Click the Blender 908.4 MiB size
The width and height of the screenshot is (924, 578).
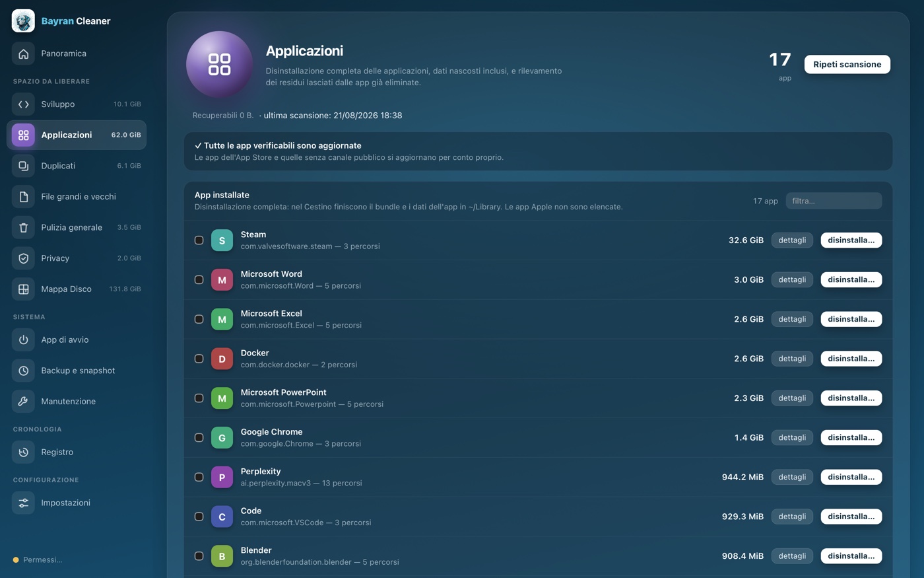(742, 556)
